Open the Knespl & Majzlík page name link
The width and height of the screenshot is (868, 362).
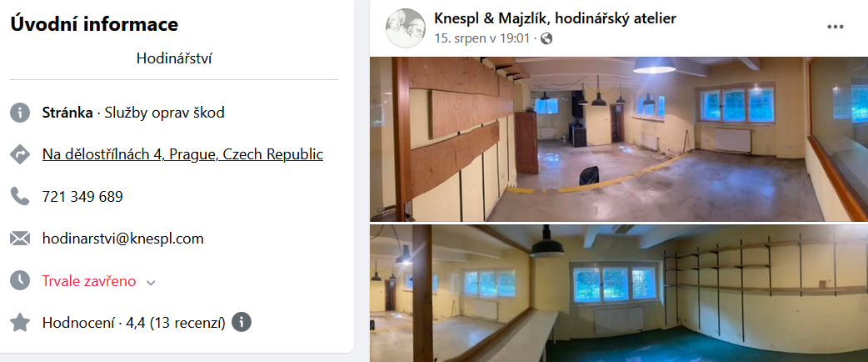point(556,18)
